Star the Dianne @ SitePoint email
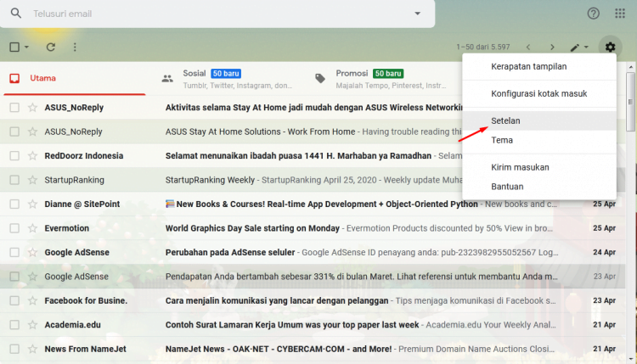This screenshot has height=364, width=637. [32, 204]
